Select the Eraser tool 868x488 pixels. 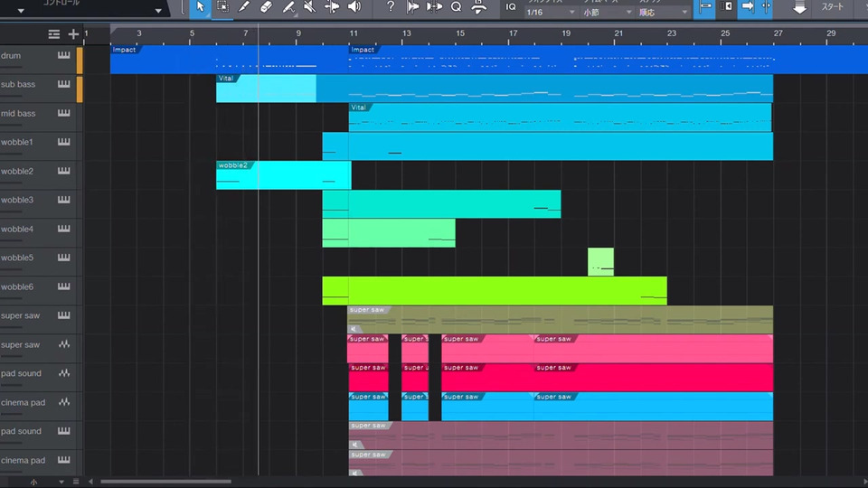point(266,7)
